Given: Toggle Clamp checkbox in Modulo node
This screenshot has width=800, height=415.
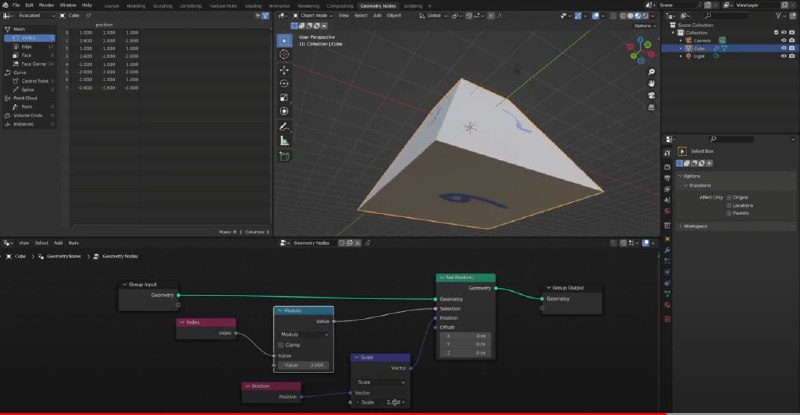Looking at the screenshot, I should (x=281, y=345).
